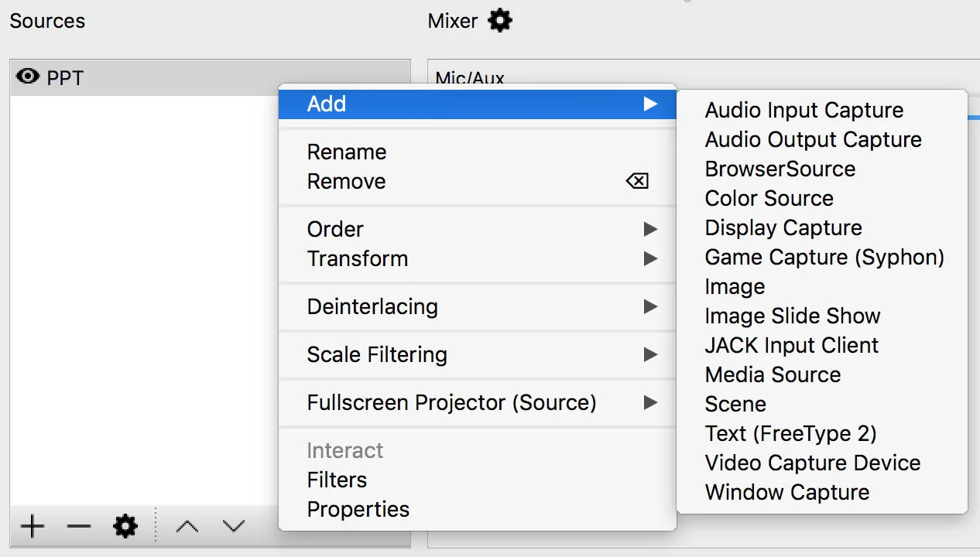Move source up with up chevron

pos(187,527)
